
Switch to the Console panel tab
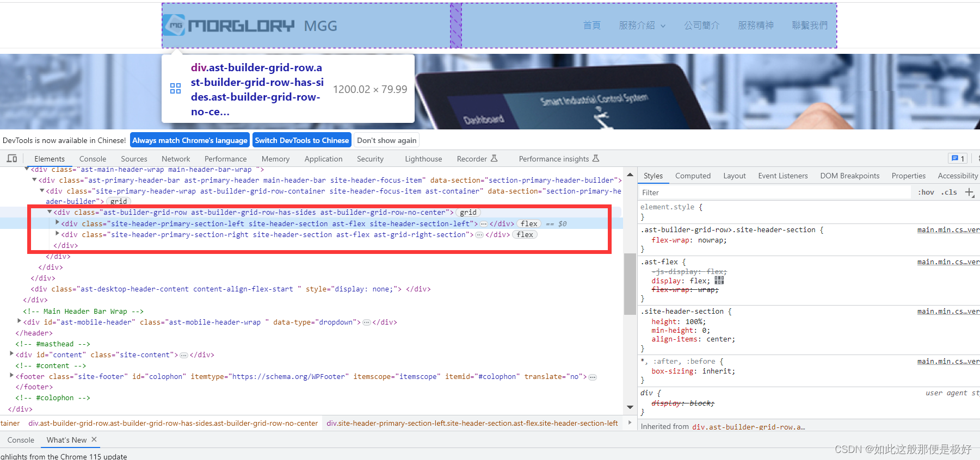93,159
